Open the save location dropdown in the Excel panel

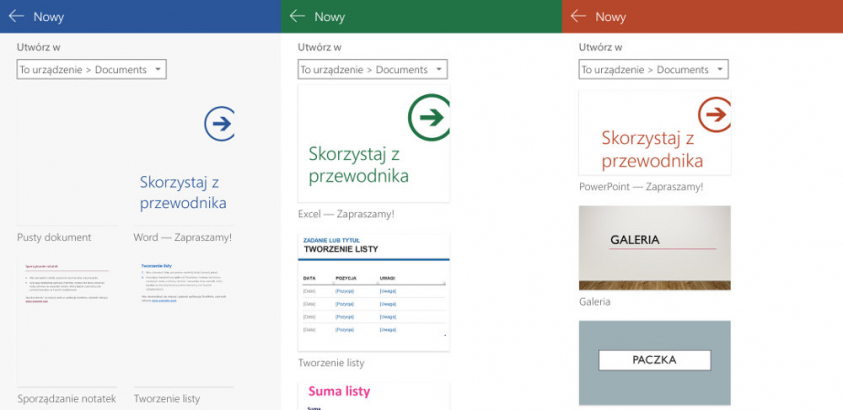[x=372, y=69]
